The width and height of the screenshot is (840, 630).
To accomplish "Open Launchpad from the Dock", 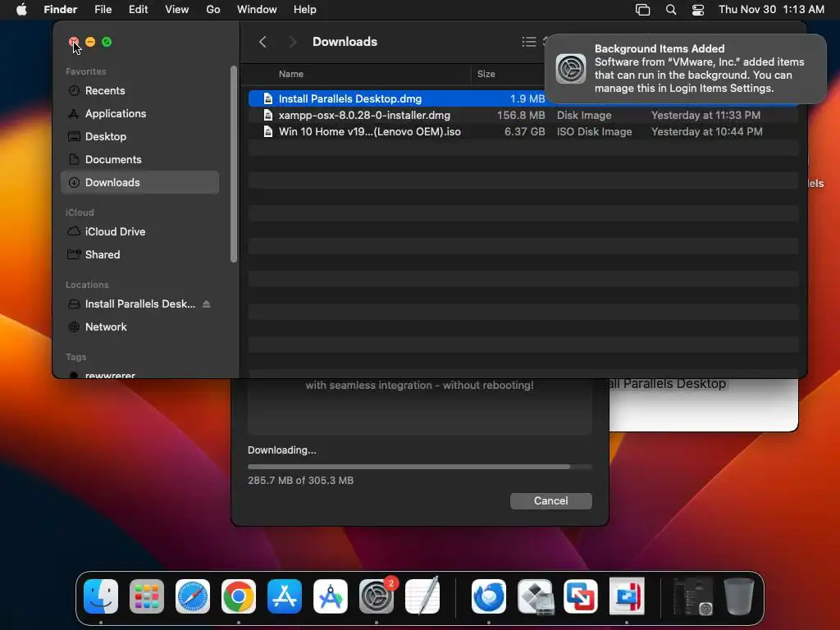I will (x=147, y=596).
